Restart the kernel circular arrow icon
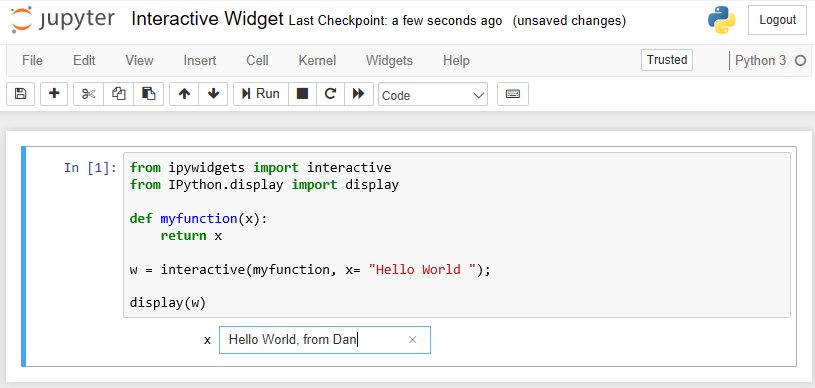Viewport: 815px width, 388px height. pyautogui.click(x=330, y=94)
